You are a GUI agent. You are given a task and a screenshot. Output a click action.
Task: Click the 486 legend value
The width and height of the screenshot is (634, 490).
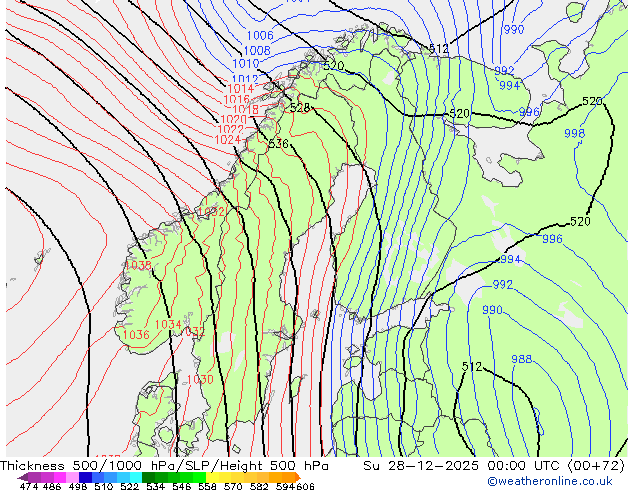(52, 486)
